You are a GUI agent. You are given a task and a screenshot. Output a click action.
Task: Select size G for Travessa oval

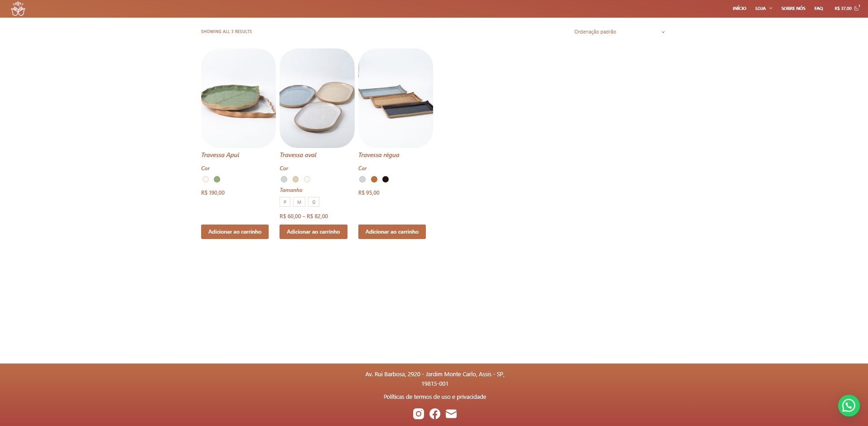coord(313,202)
